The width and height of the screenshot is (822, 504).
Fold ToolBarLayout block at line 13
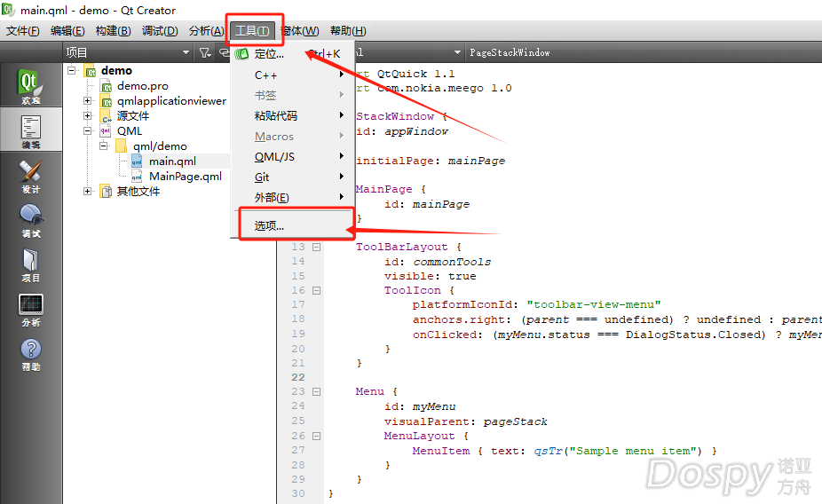tap(317, 247)
